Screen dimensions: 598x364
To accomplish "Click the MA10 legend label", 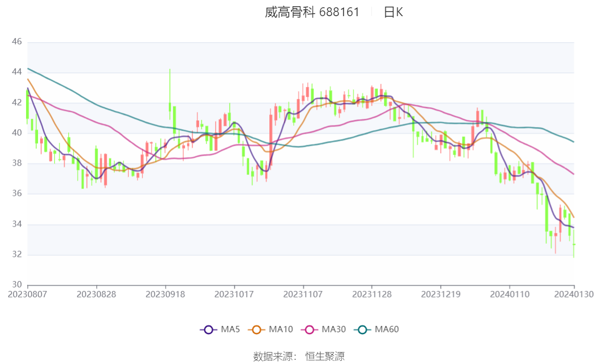I will coord(281,329).
